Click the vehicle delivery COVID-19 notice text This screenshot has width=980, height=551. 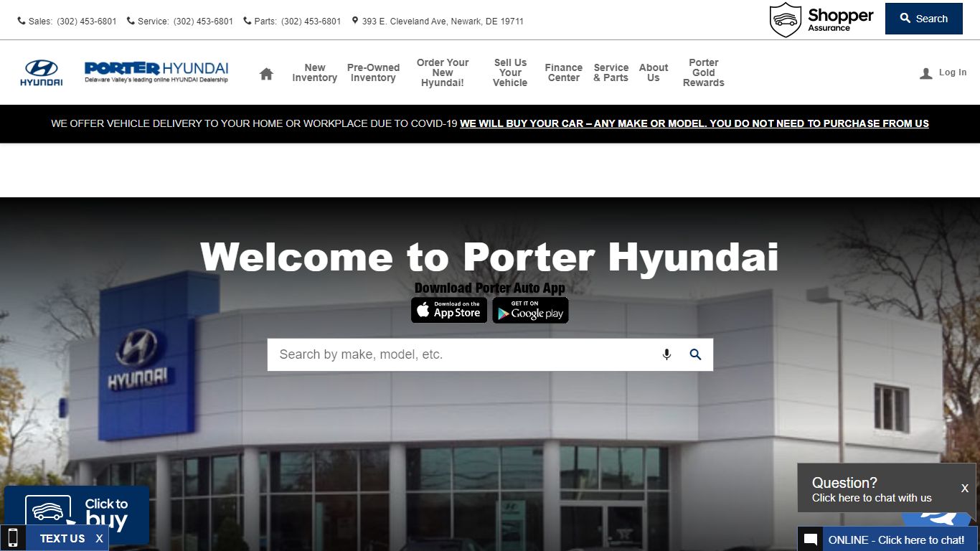click(x=254, y=123)
